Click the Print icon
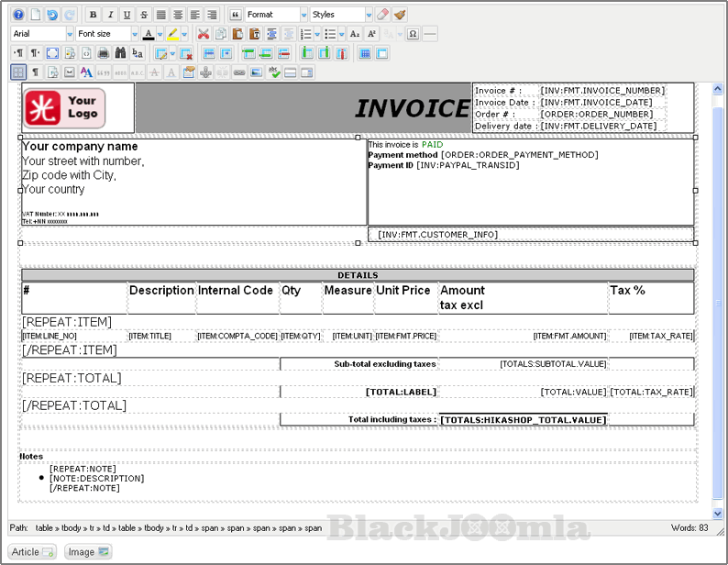The height and width of the screenshot is (565, 728). point(104,53)
